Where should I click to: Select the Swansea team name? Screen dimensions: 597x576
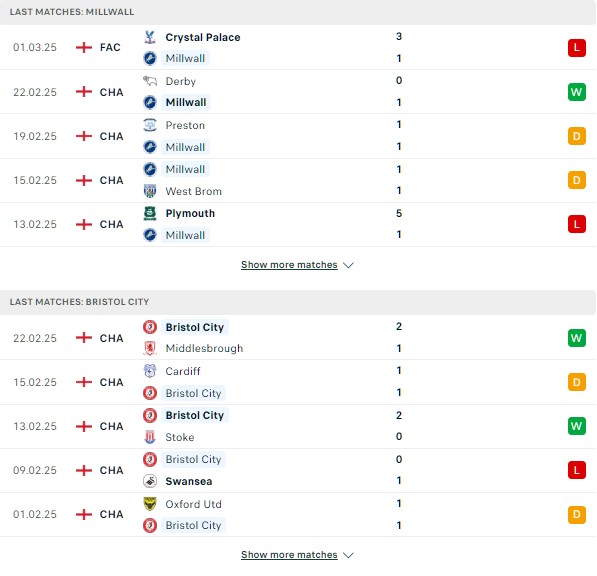[189, 481]
